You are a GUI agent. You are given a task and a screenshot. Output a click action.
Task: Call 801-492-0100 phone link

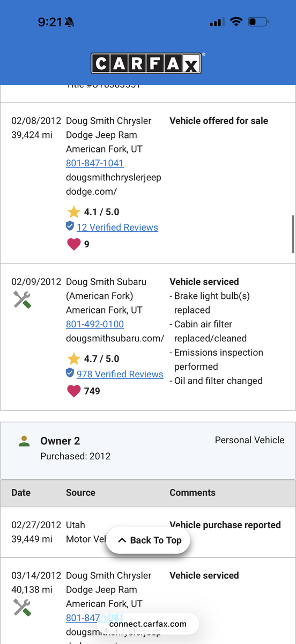(95, 324)
